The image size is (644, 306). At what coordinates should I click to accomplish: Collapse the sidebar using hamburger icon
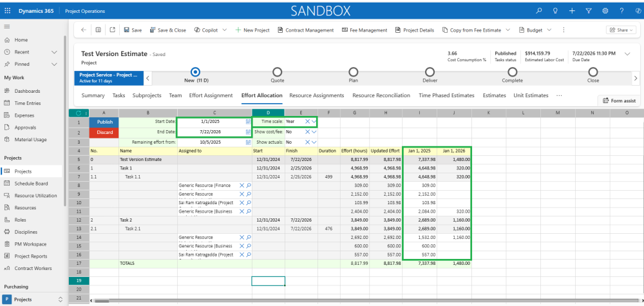(x=6, y=26)
